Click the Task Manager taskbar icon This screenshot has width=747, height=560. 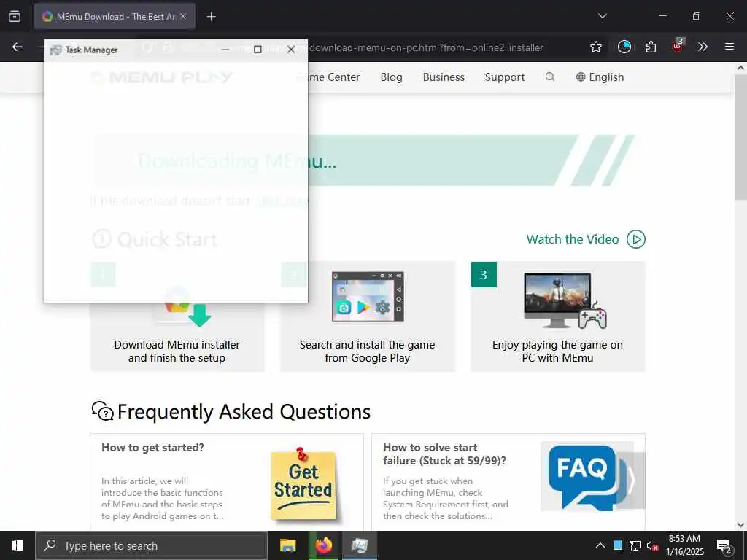[360, 545]
